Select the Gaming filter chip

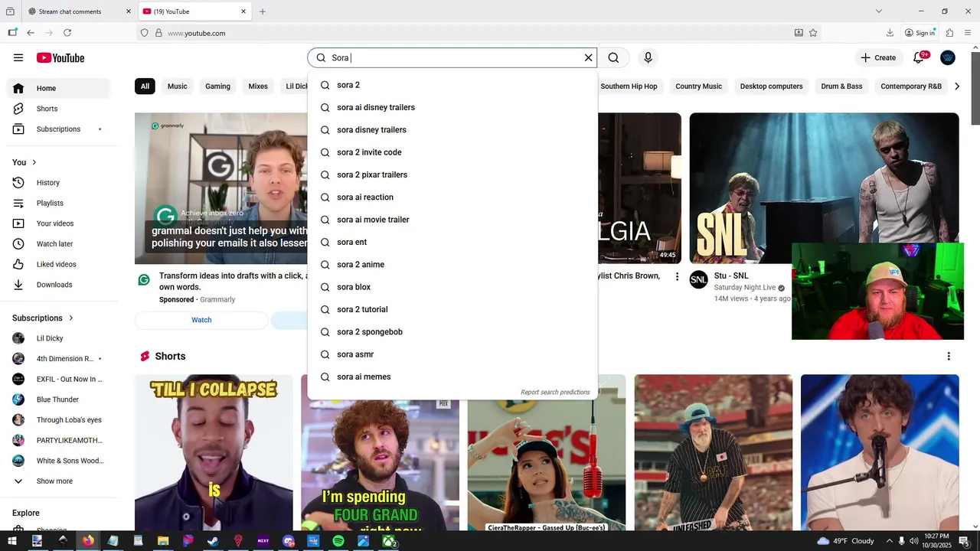click(217, 86)
